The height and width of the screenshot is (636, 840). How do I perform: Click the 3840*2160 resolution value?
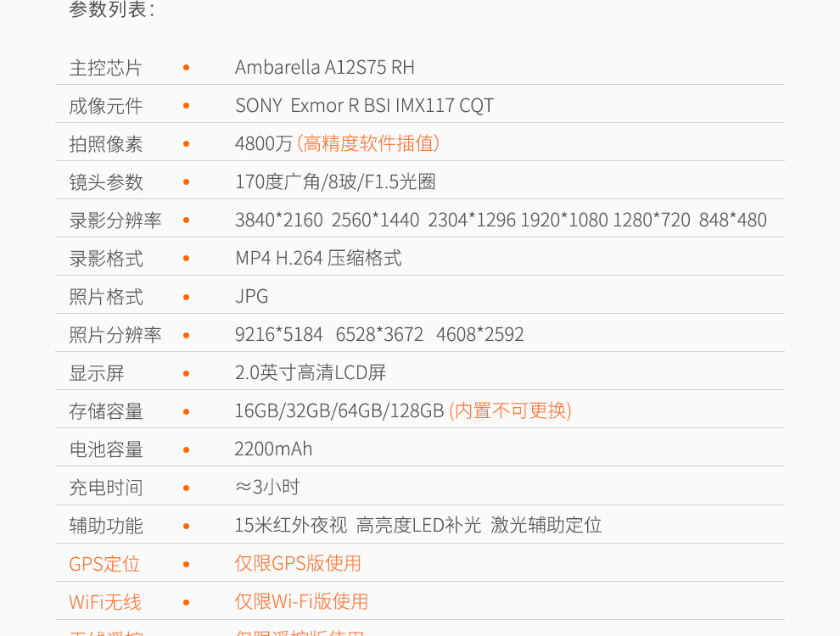(278, 220)
